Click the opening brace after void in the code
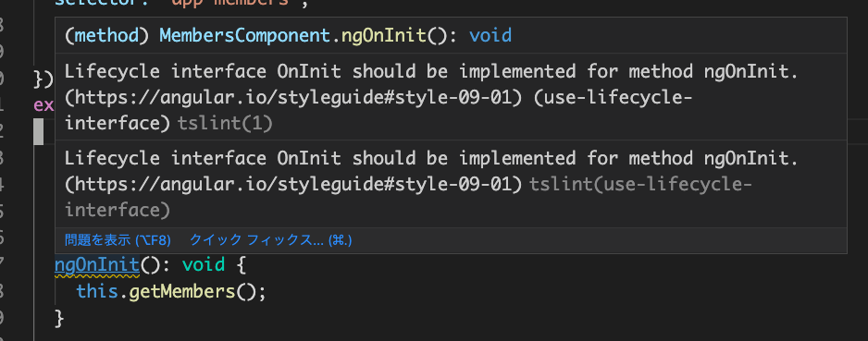 pyautogui.click(x=241, y=264)
